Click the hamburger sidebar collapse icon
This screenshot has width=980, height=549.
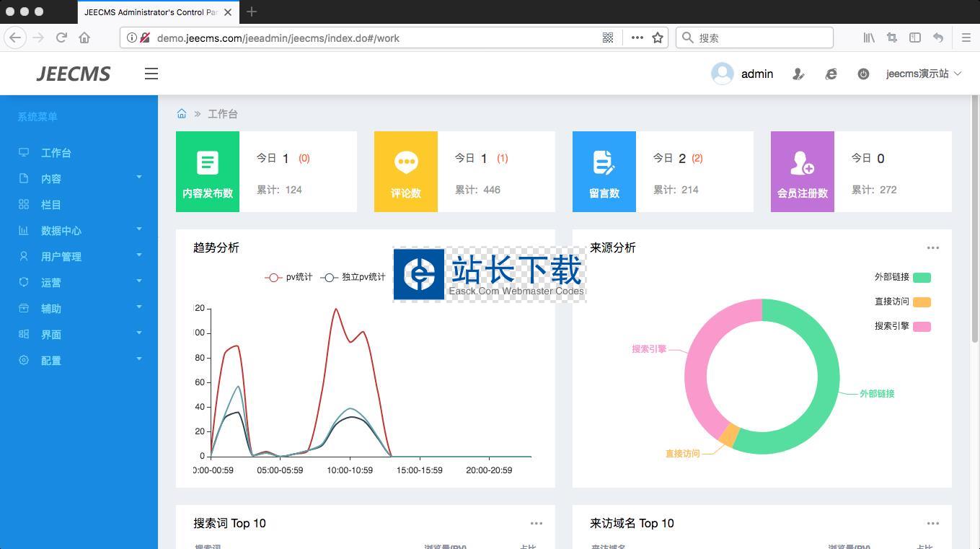(151, 74)
